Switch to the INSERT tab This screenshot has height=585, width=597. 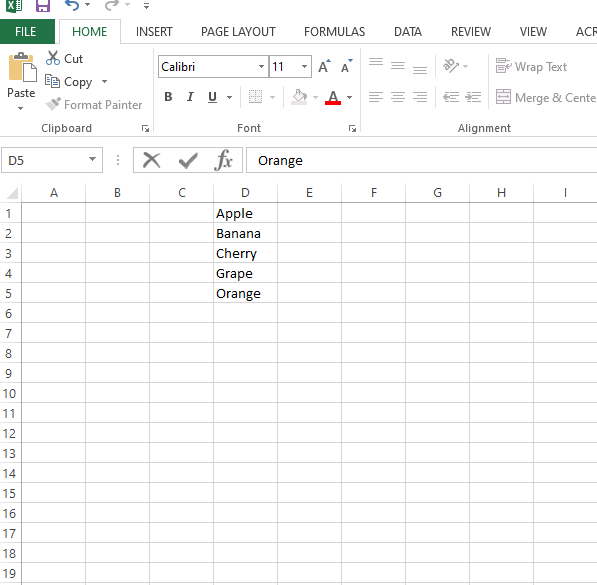coord(154,32)
